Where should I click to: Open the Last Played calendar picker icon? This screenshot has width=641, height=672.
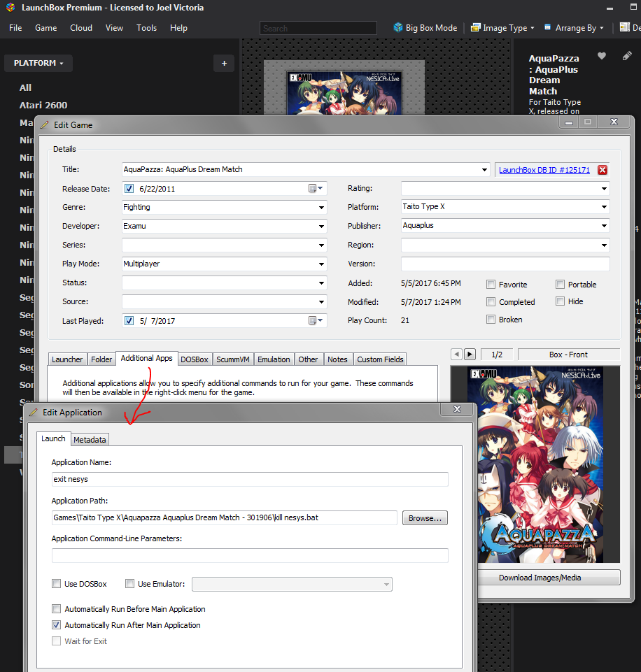(x=315, y=320)
